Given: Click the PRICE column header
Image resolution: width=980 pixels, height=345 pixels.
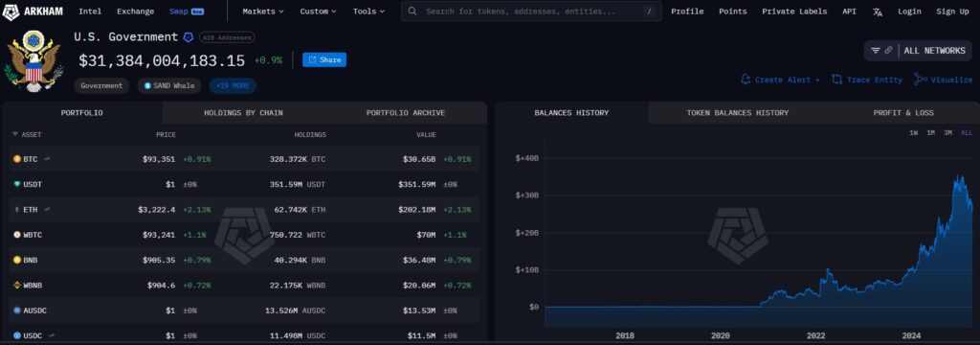Looking at the screenshot, I should click(166, 134).
